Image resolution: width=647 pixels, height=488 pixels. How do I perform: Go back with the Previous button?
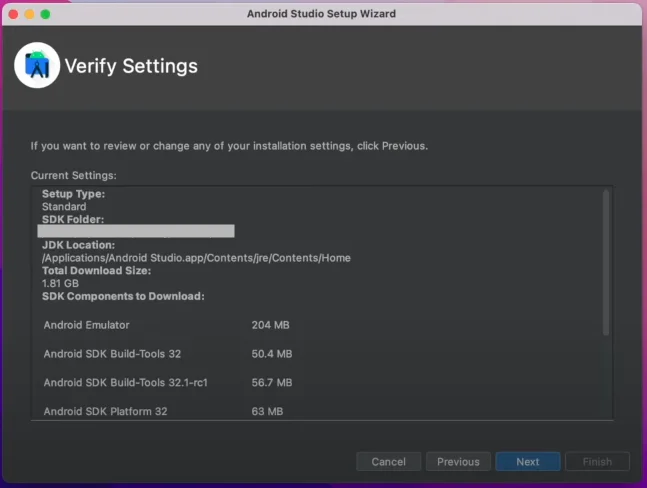point(458,462)
